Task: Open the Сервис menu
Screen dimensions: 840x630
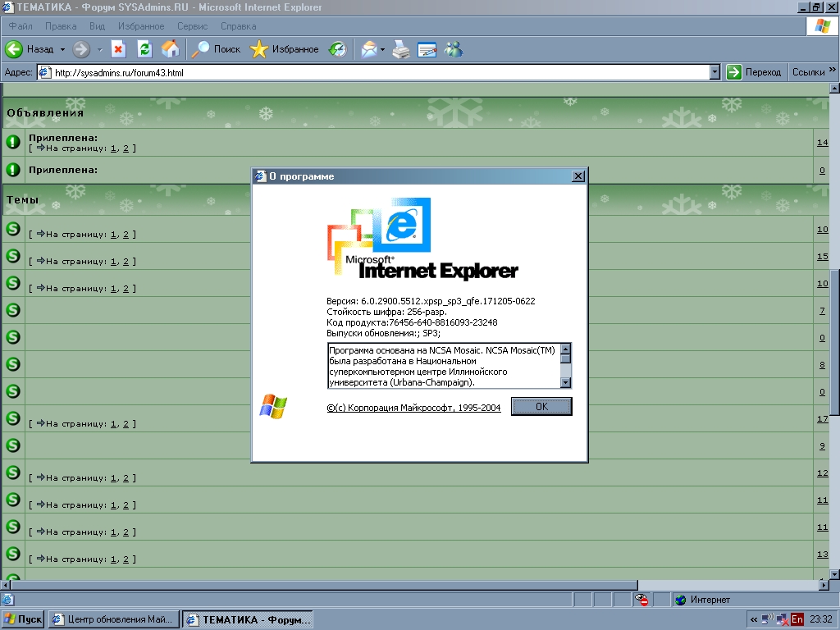Action: click(192, 26)
